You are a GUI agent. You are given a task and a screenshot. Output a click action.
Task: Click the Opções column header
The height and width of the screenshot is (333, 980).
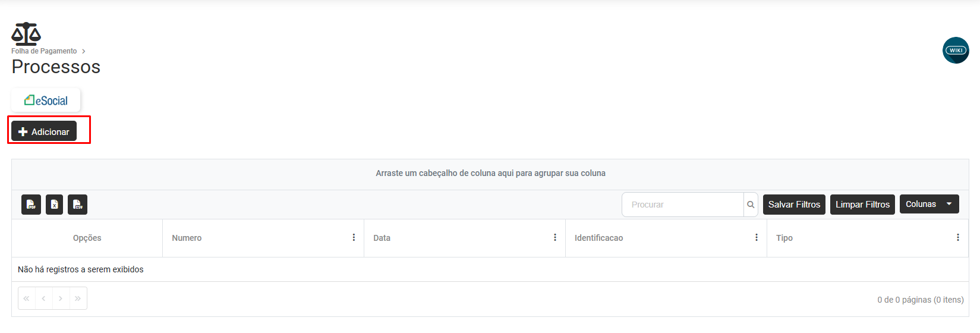[x=87, y=238]
